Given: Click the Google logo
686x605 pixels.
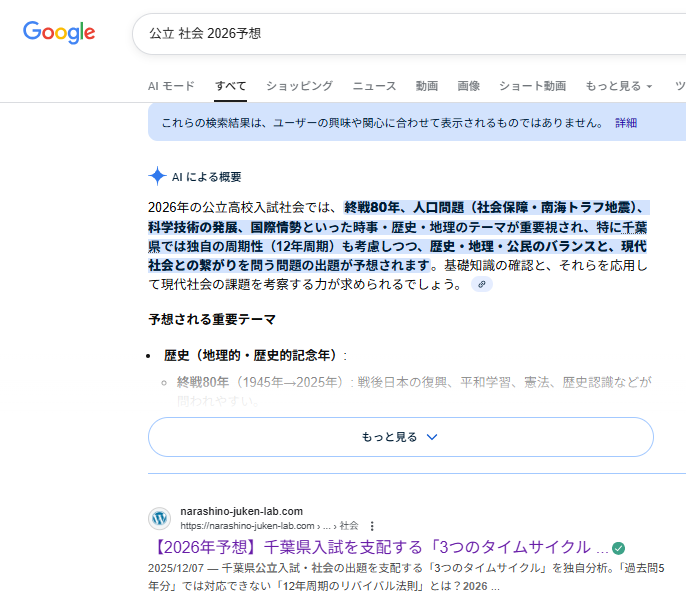Looking at the screenshot, I should [x=59, y=32].
